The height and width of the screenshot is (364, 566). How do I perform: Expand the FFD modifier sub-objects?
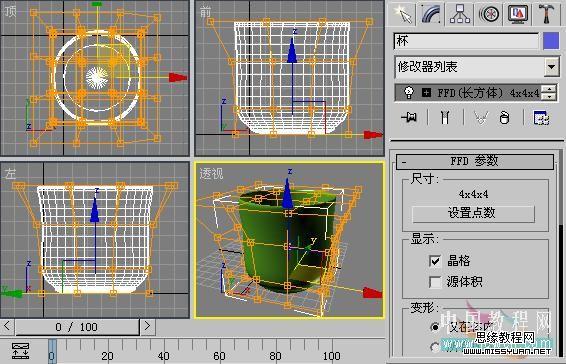click(426, 93)
